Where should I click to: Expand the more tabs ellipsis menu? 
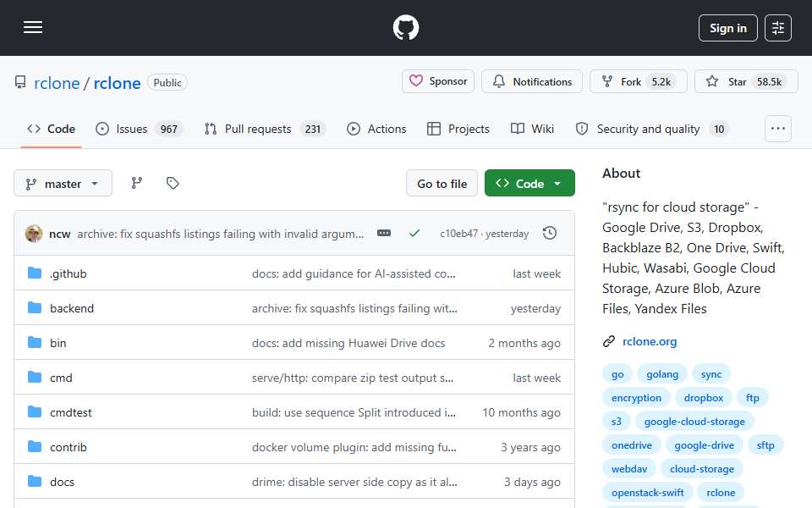tap(778, 129)
